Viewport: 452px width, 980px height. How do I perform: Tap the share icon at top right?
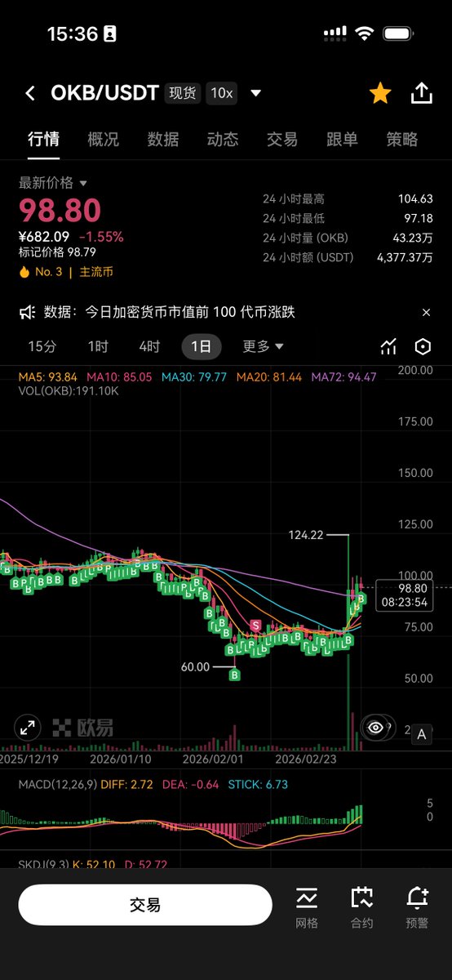(421, 92)
